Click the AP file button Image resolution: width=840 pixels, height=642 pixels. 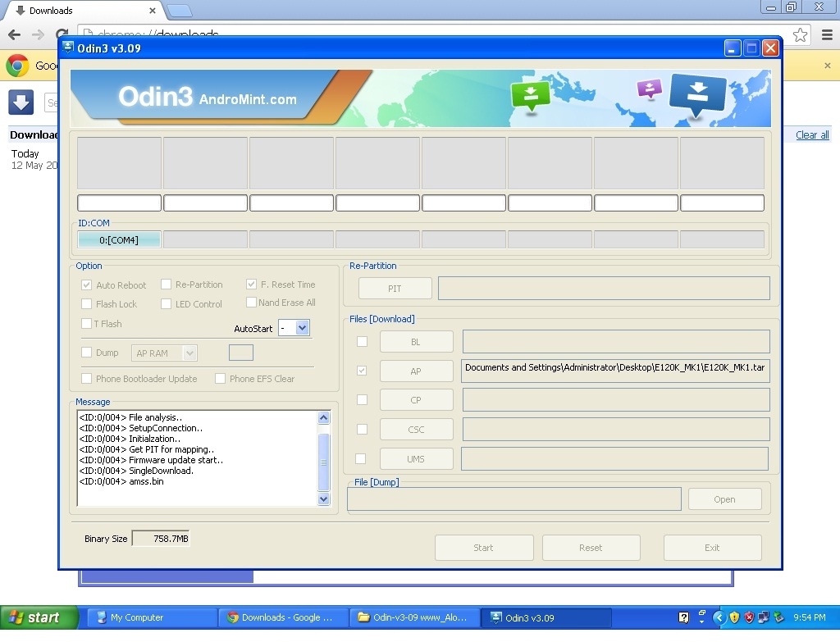tap(416, 371)
